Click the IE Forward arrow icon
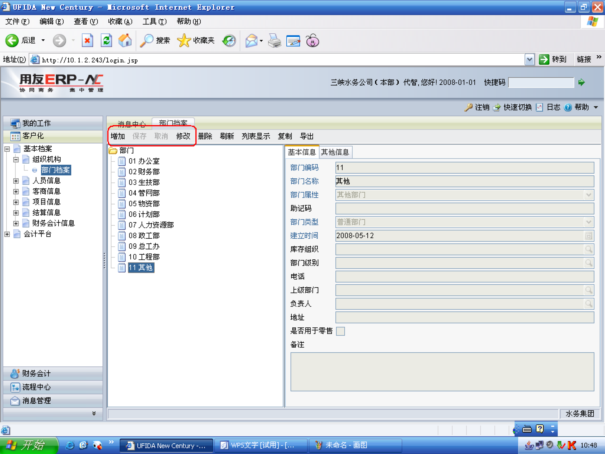This screenshot has height=454, width=605. click(59, 40)
